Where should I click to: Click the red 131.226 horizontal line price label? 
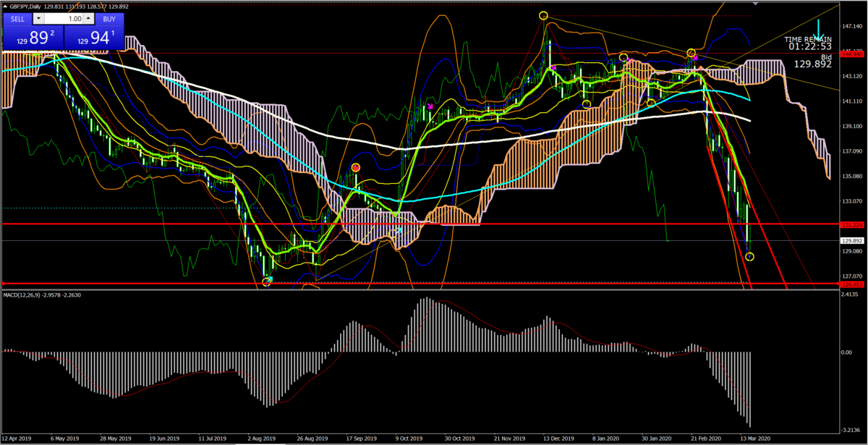854,225
